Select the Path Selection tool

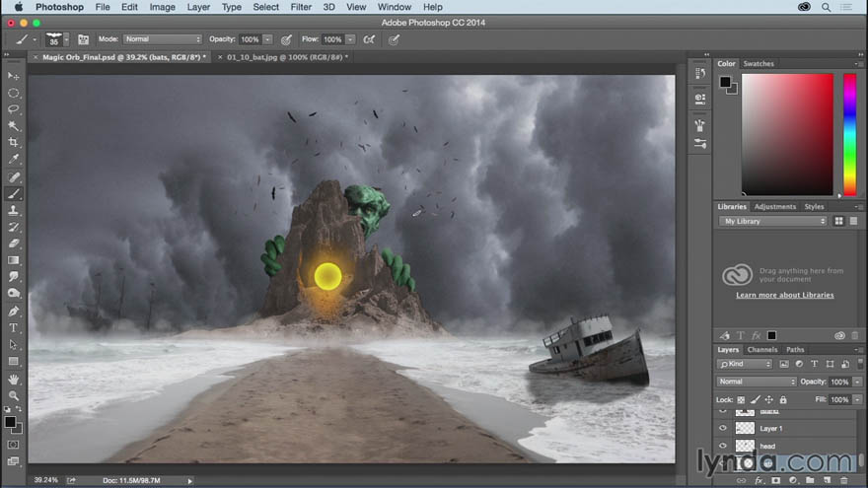pos(13,345)
